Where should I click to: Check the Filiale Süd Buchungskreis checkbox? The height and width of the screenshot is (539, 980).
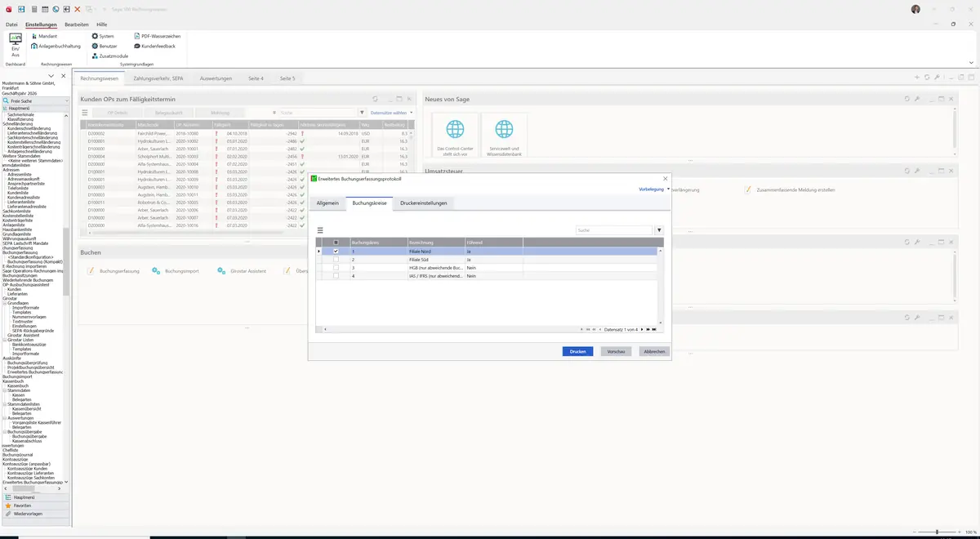pos(336,260)
